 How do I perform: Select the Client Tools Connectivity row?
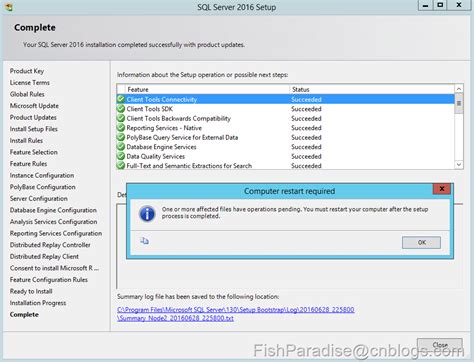pyautogui.click(x=285, y=99)
